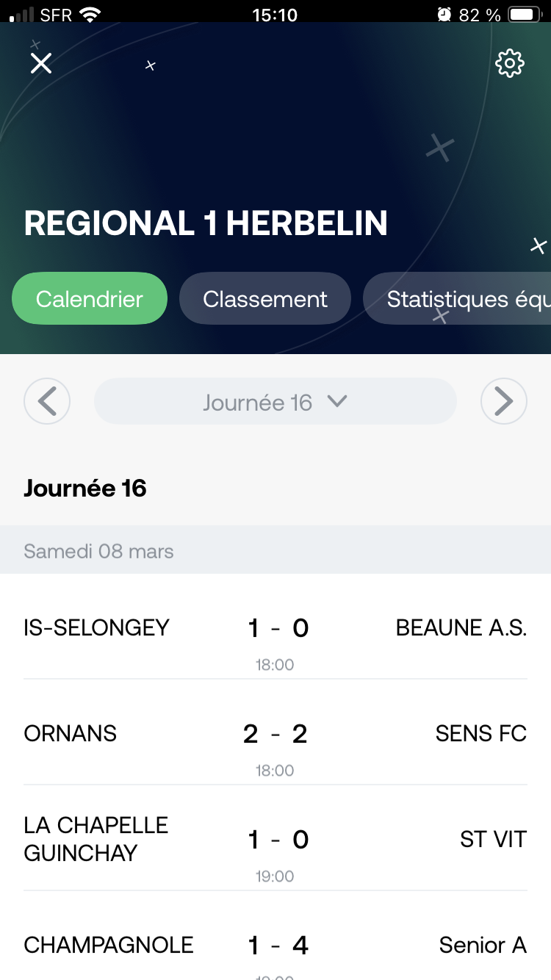Tap the battery icon in status bar
The height and width of the screenshot is (980, 551).
click(525, 14)
